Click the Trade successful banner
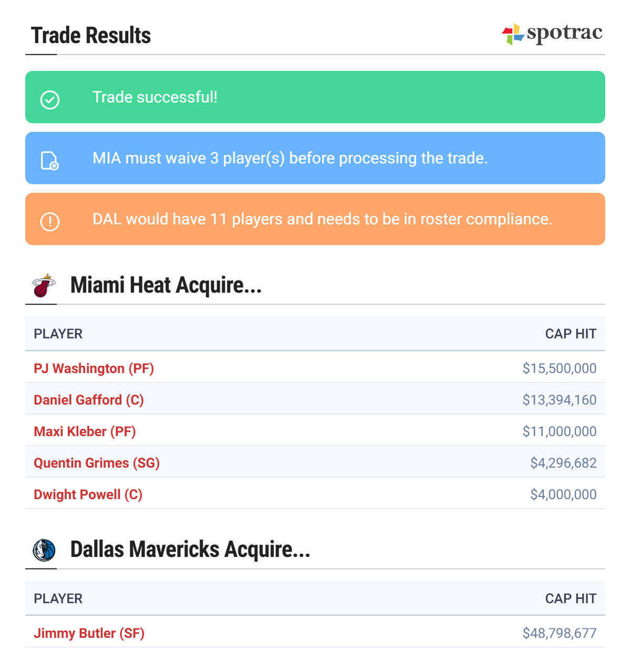 tap(315, 97)
